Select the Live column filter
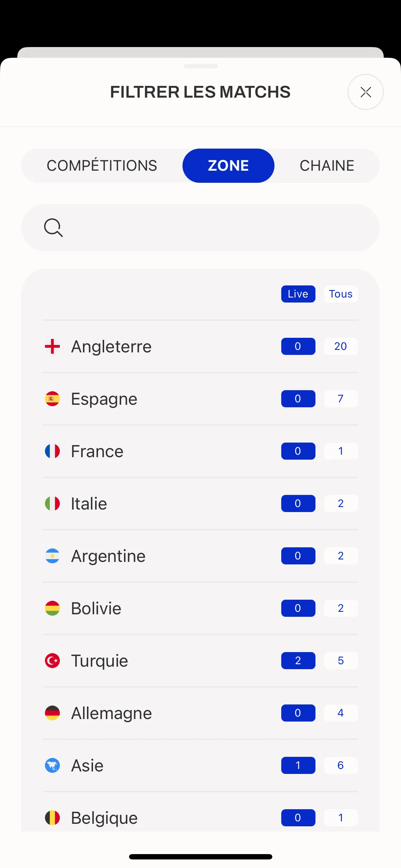 click(298, 294)
